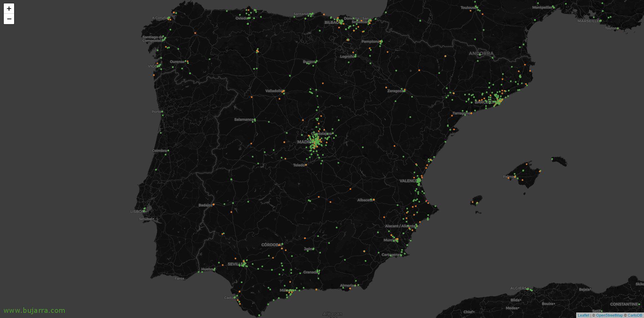
Task: Open the OpenStreetMap attribution link
Action: [x=609, y=315]
